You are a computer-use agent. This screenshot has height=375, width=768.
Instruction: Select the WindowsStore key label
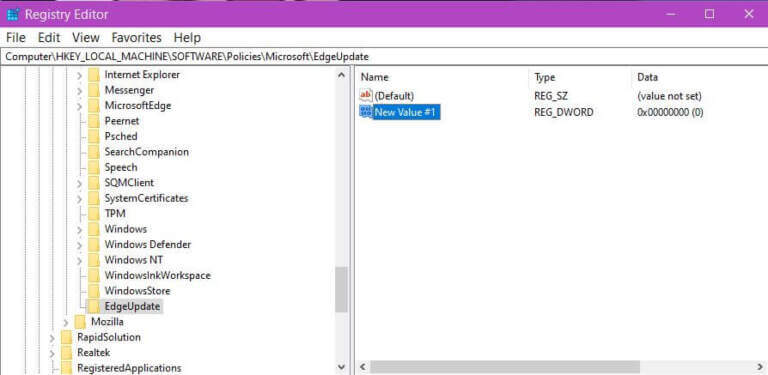click(137, 291)
